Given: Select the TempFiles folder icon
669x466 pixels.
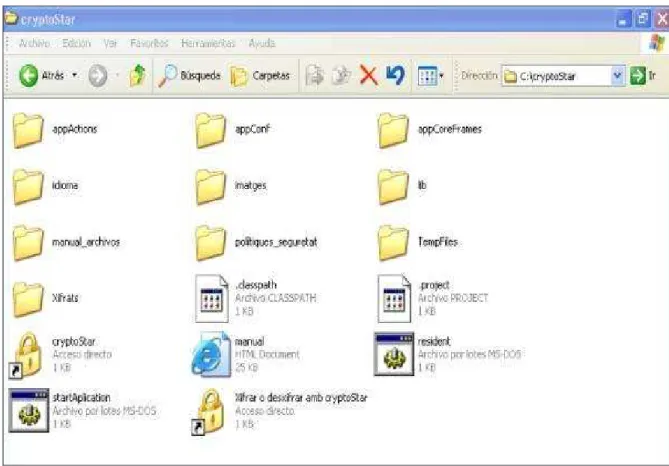Looking at the screenshot, I should pos(393,242).
